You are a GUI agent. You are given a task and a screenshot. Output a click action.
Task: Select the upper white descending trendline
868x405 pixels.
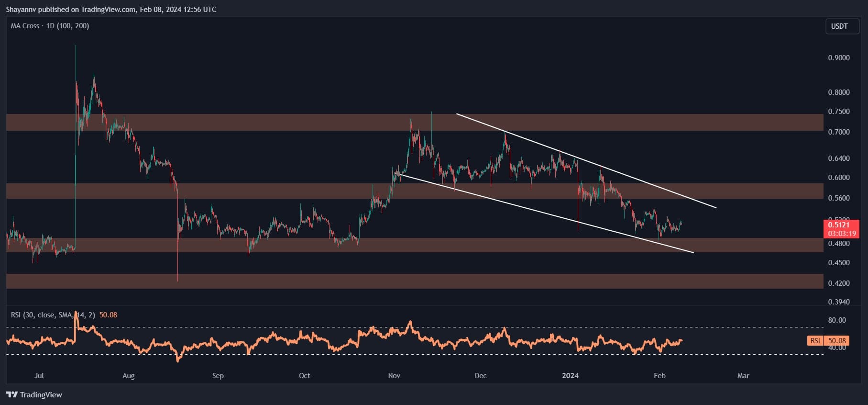[x=586, y=161]
